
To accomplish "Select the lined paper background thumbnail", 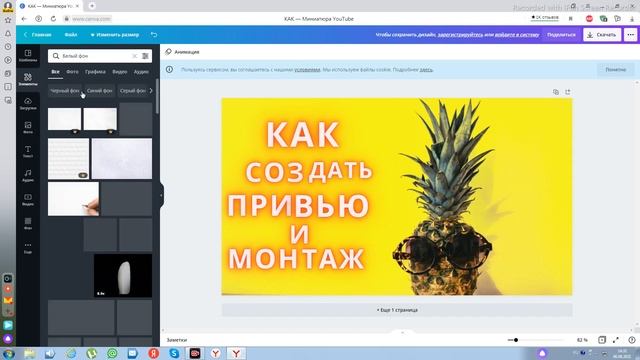I will pos(68,158).
